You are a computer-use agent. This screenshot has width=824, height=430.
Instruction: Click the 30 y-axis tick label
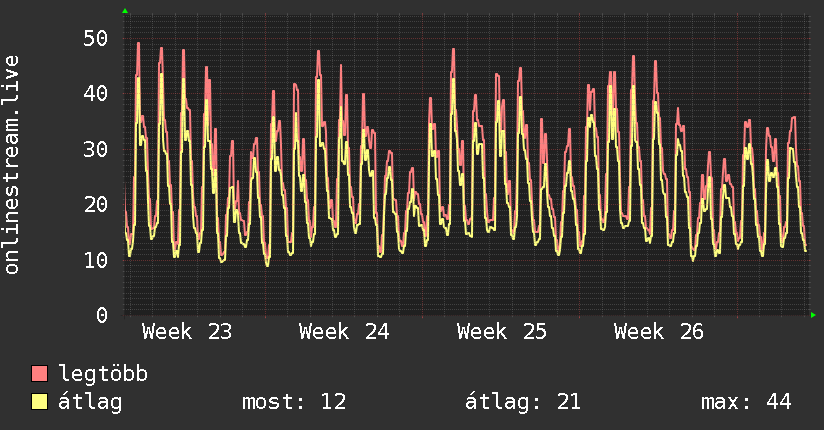96,149
